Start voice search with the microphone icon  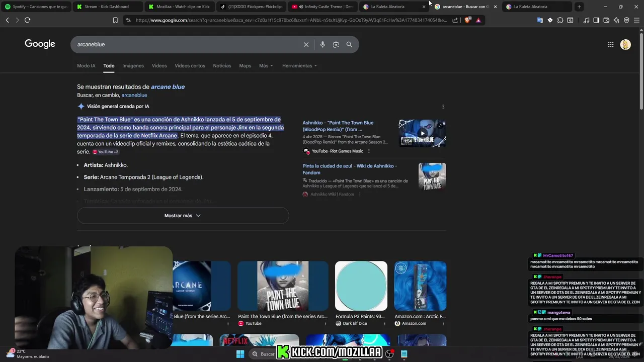[x=323, y=45]
